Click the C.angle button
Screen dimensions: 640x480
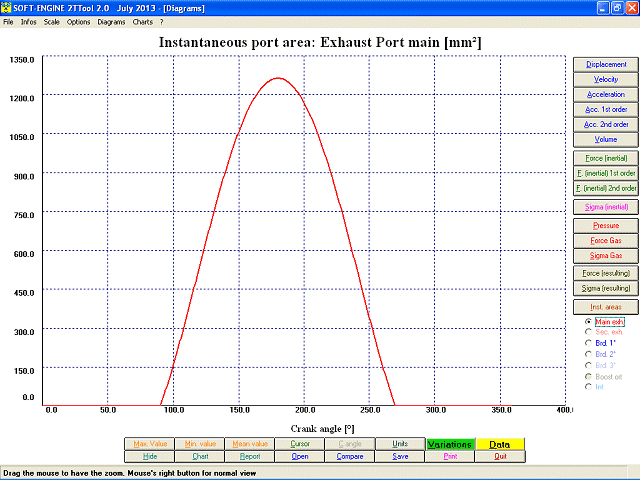click(x=350, y=444)
